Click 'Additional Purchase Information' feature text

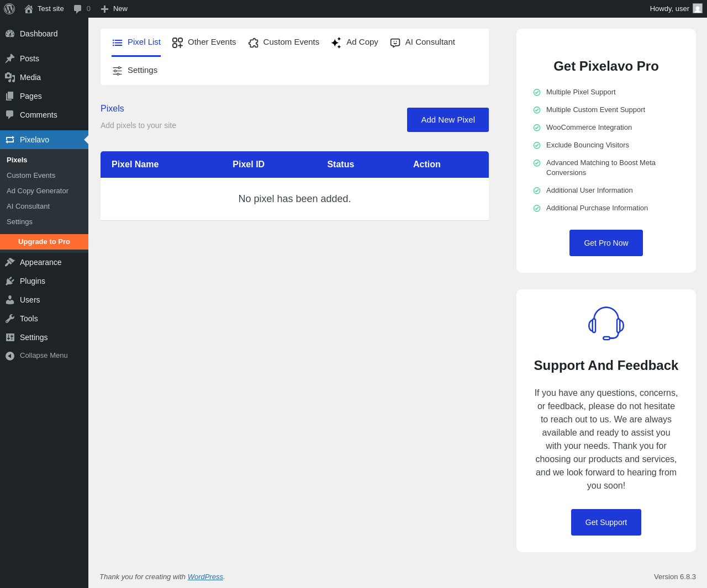597,208
